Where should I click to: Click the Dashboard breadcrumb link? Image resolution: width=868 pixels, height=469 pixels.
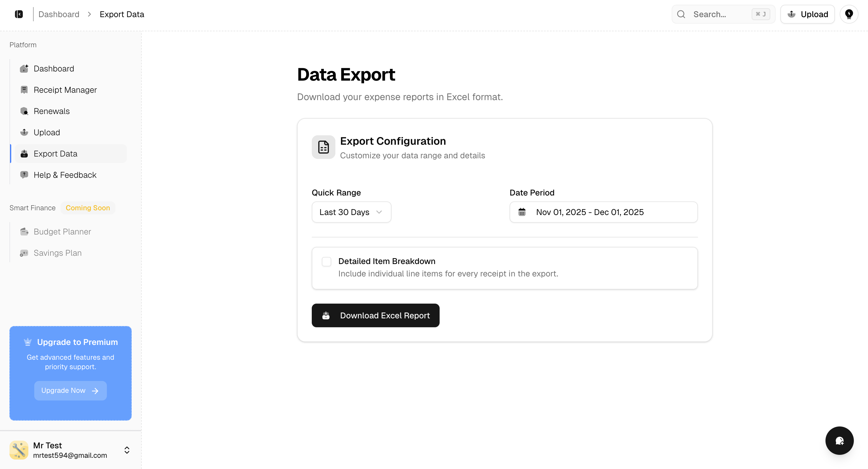click(x=59, y=14)
